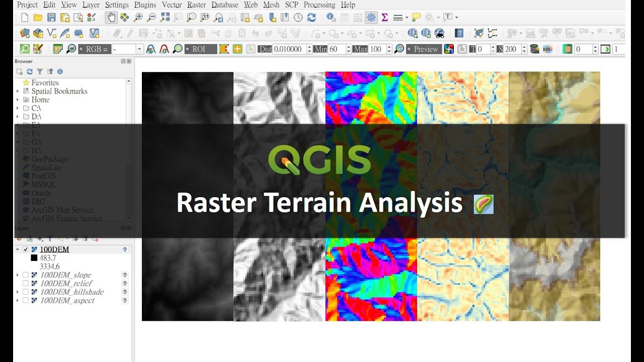This screenshot has width=644, height=362.
Task: Open the Raster menu
Action: pyautogui.click(x=197, y=5)
